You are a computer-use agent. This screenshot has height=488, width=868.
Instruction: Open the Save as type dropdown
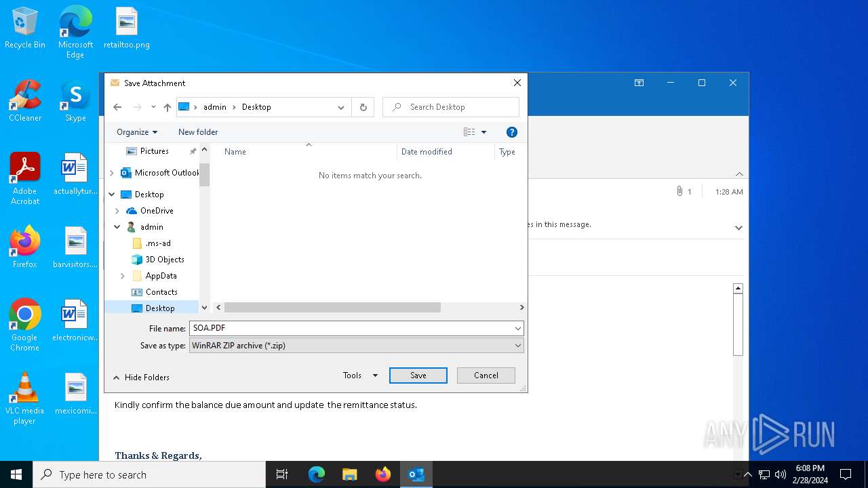356,346
